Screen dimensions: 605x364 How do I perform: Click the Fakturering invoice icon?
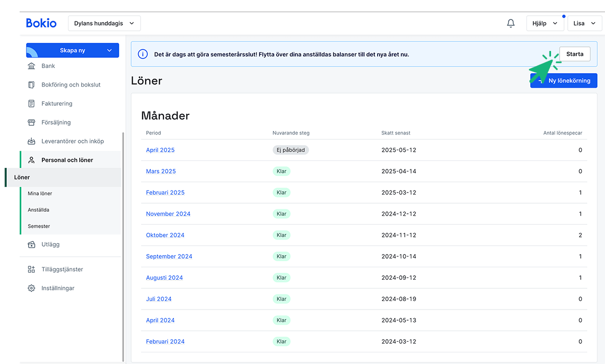32,104
